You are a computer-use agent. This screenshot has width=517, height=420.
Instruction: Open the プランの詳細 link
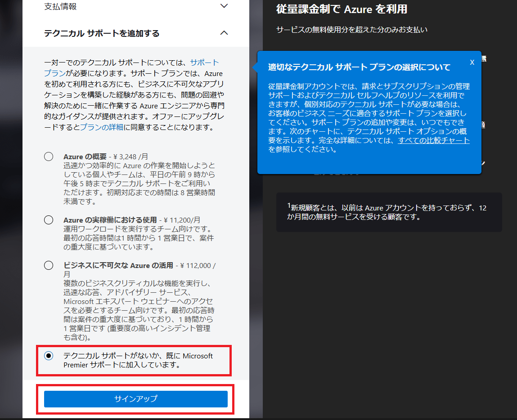coord(102,127)
